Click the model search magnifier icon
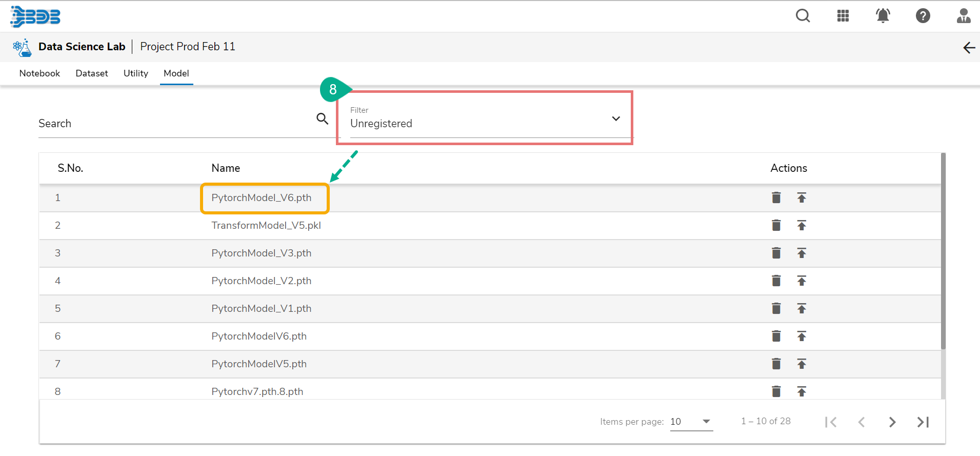Viewport: 980px width, 456px height. [x=322, y=119]
